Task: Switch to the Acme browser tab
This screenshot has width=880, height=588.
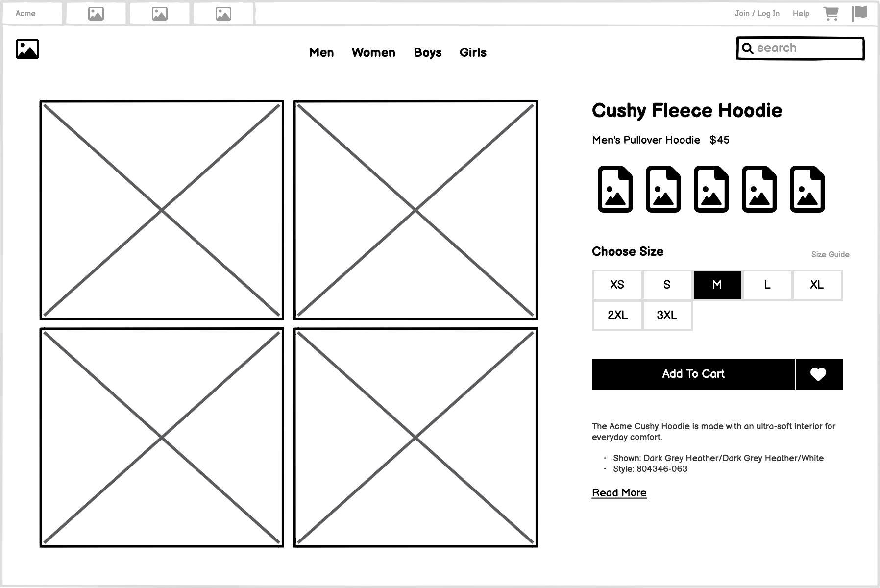Action: 24,13
